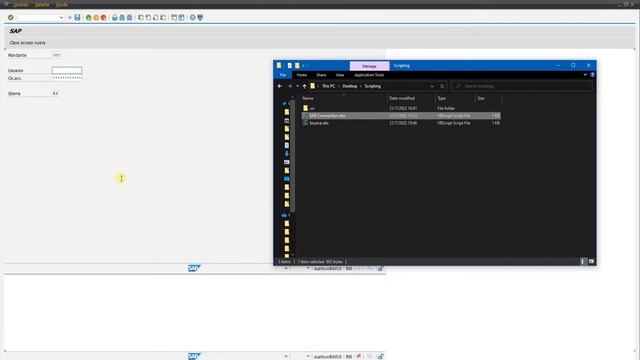Go to First Page via SAP toolbar icon

coord(141,18)
